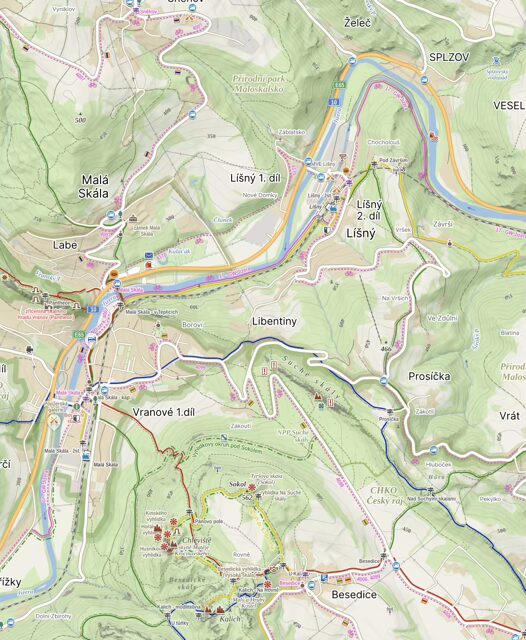
Task: Open the Malá Skála village label
Action: [x=93, y=187]
